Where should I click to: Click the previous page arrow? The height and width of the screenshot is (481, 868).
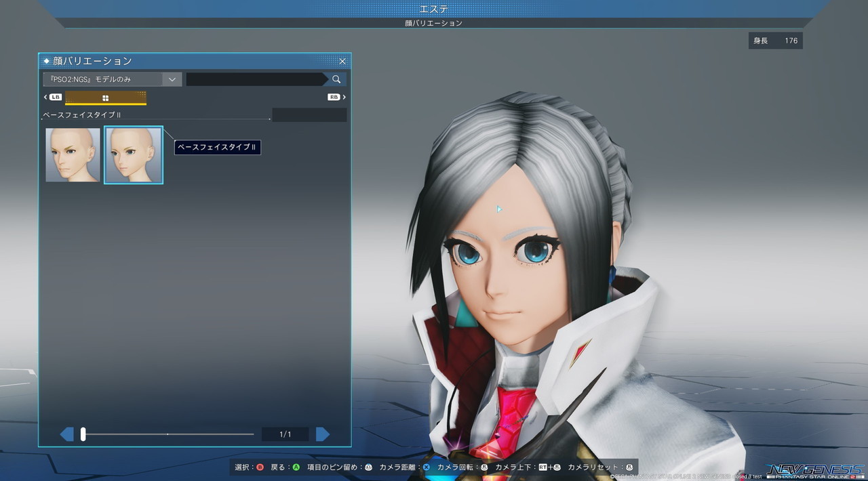[x=66, y=434]
